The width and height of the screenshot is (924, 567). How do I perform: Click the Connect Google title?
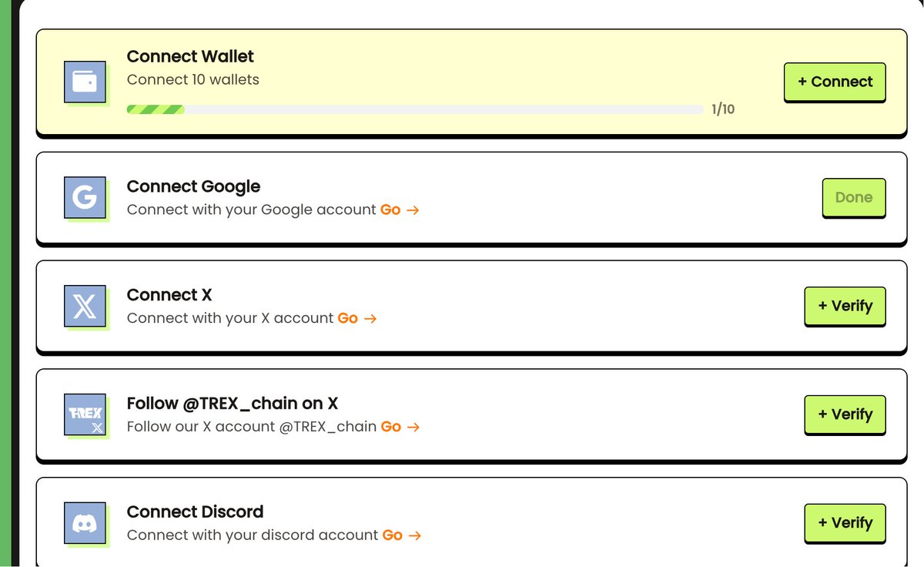193,186
